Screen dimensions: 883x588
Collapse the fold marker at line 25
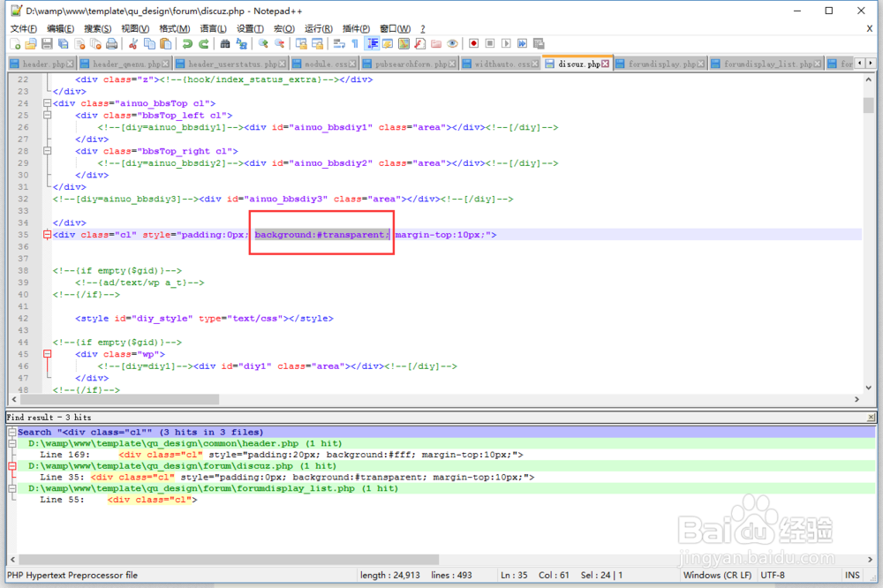click(48, 115)
